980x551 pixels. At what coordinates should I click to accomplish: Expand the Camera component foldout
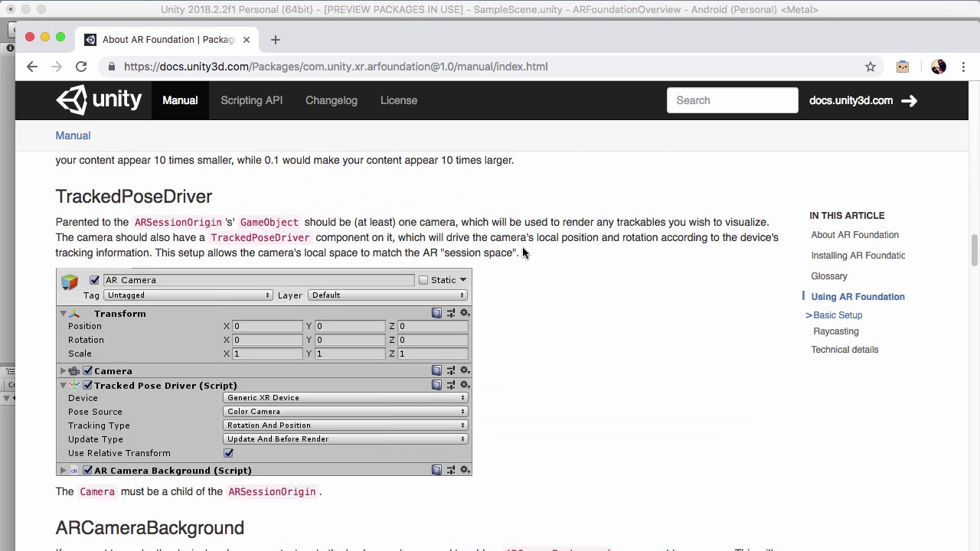tap(63, 371)
